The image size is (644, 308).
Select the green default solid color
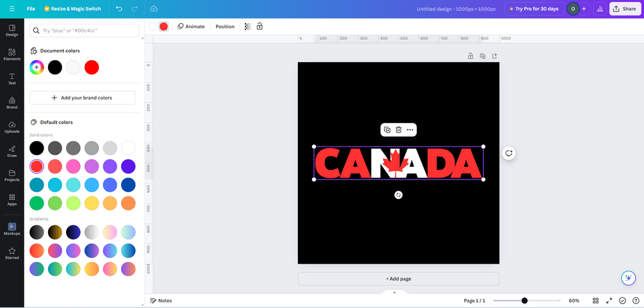click(x=37, y=203)
